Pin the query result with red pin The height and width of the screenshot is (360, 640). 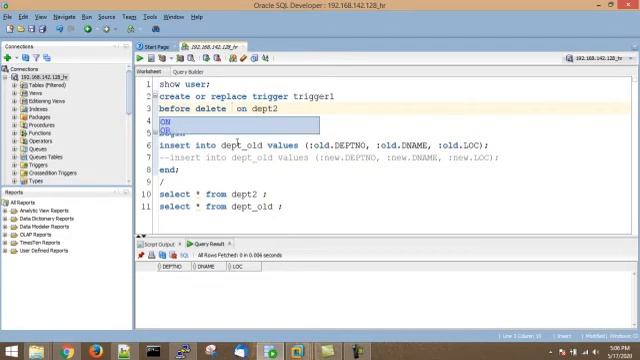click(x=141, y=255)
